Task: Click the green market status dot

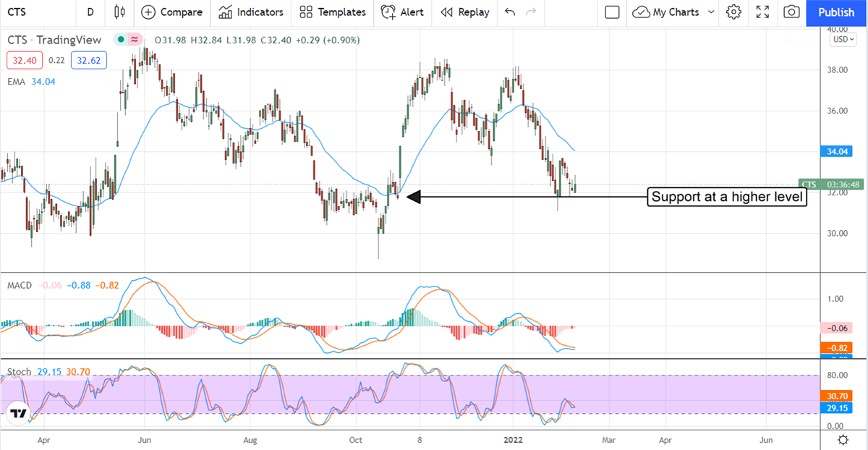Action: click(121, 40)
